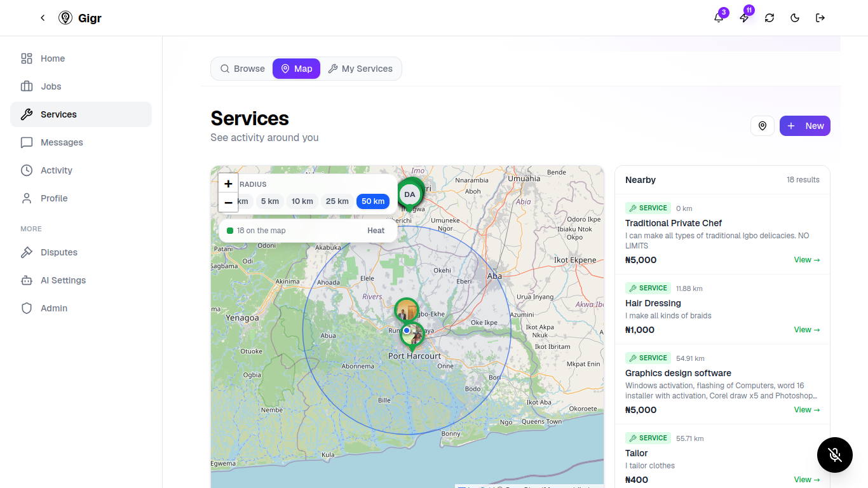Select Services in the sidebar
Image resolution: width=868 pixels, height=488 pixels.
pyautogui.click(x=81, y=114)
